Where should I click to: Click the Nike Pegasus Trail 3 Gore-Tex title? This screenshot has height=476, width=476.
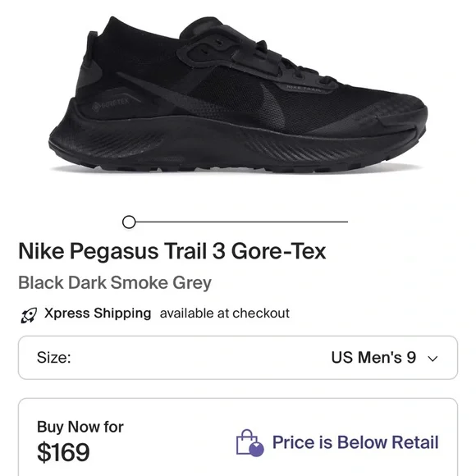[172, 251]
